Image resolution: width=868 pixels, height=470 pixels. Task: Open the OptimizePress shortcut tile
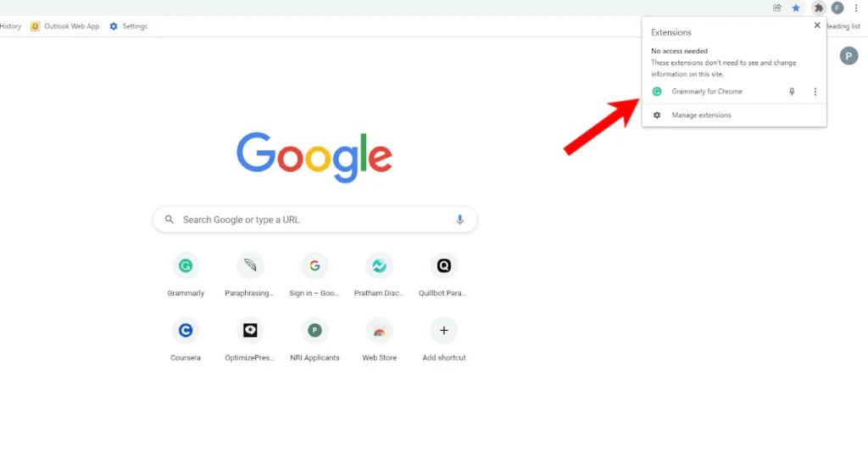250,340
